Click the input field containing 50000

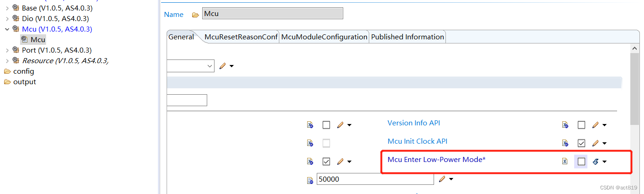[x=374, y=179]
